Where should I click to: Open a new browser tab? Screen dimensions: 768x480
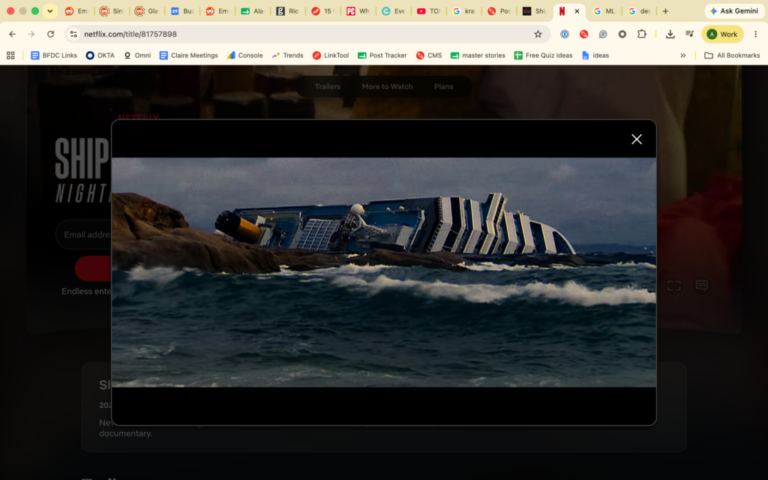pyautogui.click(x=665, y=11)
